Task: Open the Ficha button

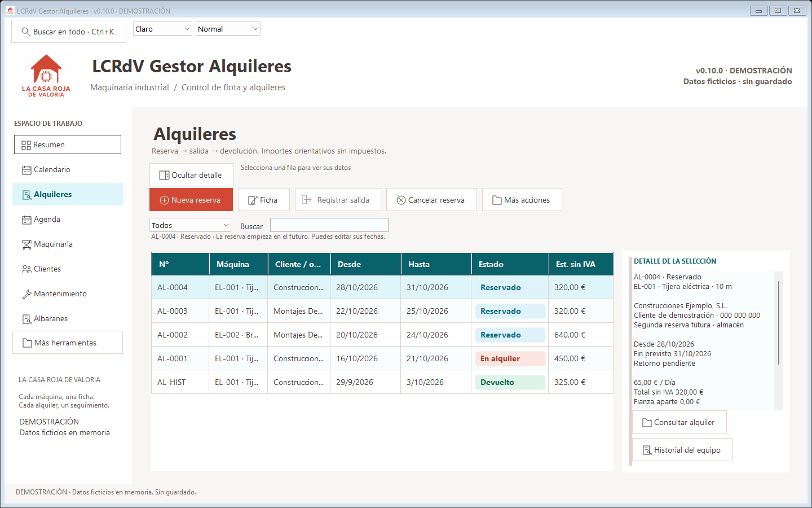Action: click(264, 200)
